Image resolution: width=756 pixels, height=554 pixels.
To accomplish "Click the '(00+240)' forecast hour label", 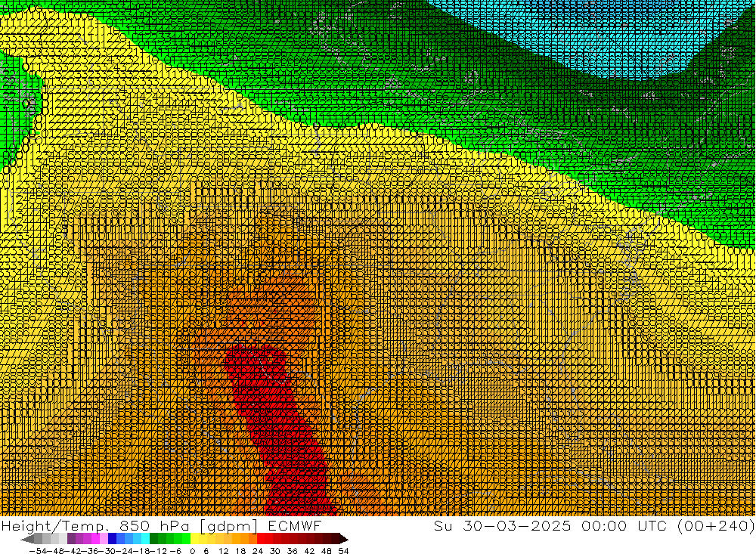I will pos(715,526).
